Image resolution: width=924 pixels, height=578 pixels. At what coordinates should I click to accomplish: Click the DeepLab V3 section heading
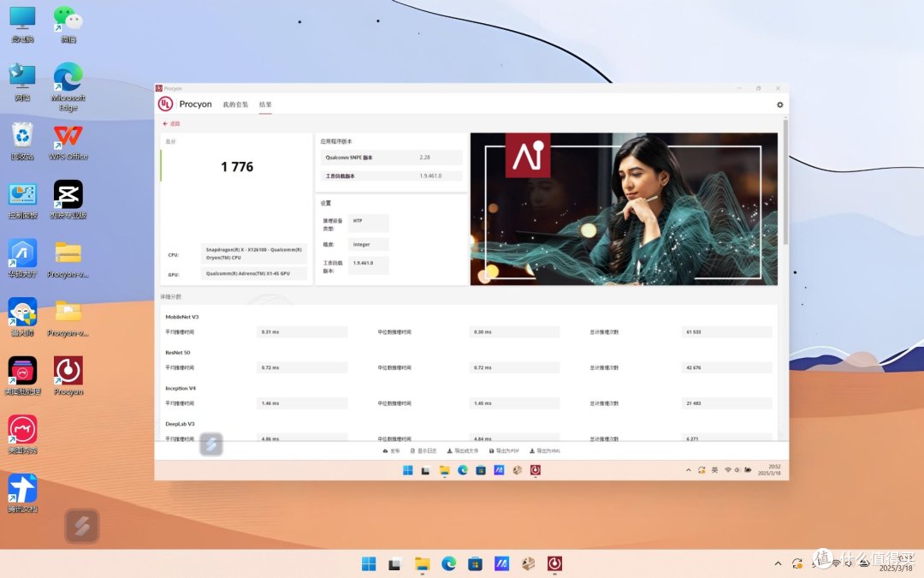point(180,424)
